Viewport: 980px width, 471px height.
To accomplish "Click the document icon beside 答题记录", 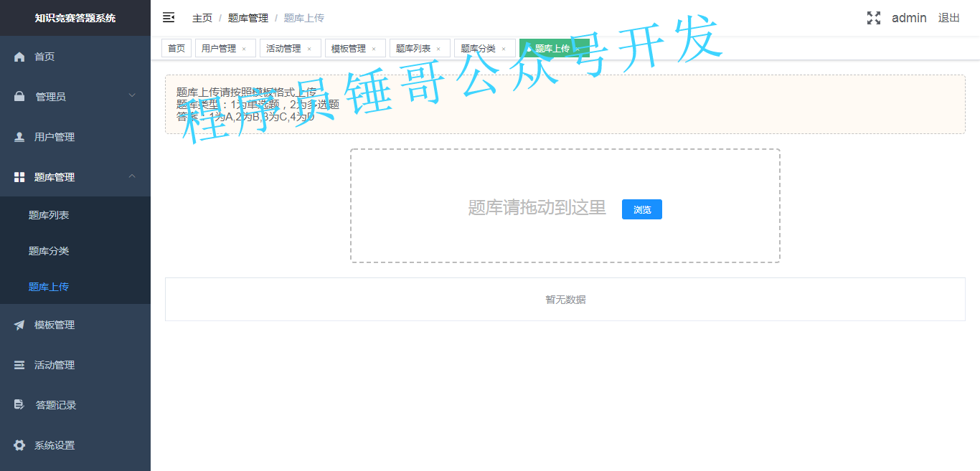I will (19, 405).
